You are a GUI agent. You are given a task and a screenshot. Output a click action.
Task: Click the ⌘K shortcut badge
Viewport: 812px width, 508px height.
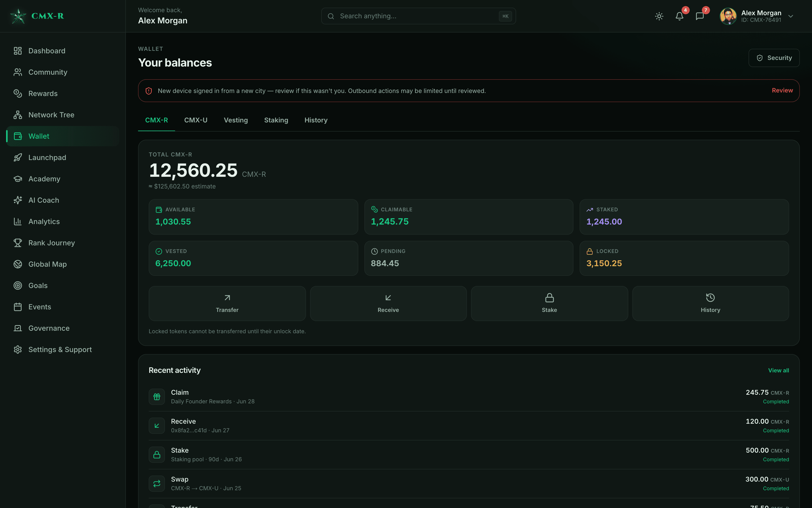(x=505, y=16)
